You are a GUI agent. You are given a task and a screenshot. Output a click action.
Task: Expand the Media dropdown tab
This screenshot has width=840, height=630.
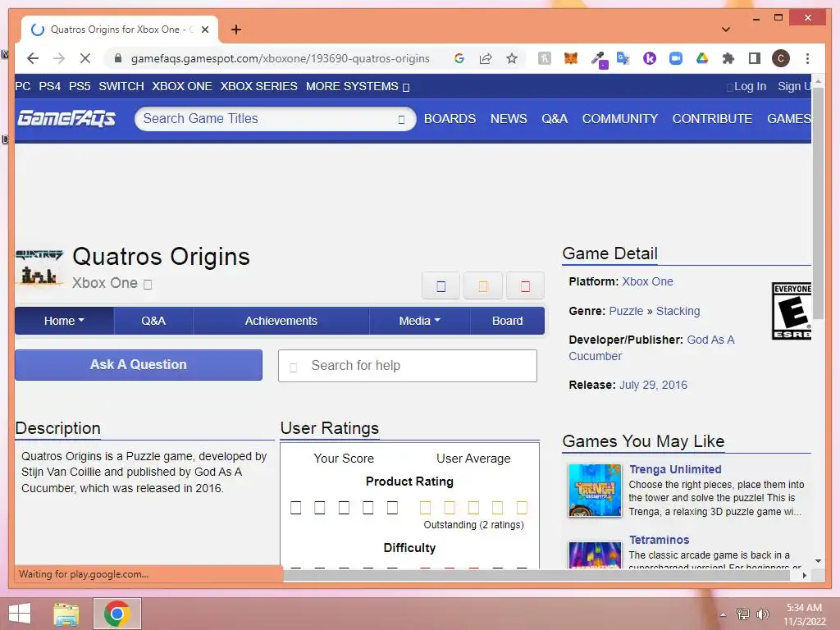pyautogui.click(x=419, y=321)
